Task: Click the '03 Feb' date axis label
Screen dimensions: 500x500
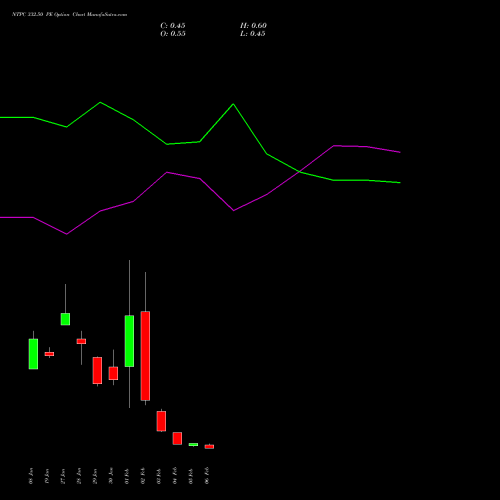Action: coord(159,476)
